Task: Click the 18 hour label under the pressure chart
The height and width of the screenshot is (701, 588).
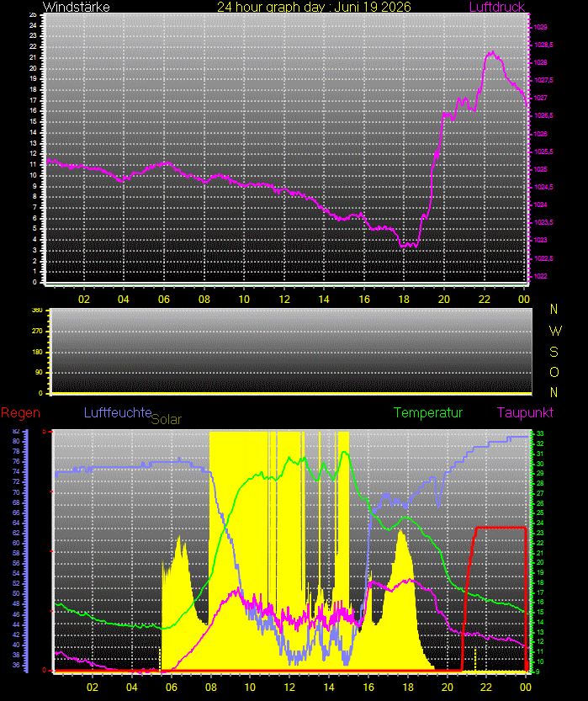Action: [404, 299]
